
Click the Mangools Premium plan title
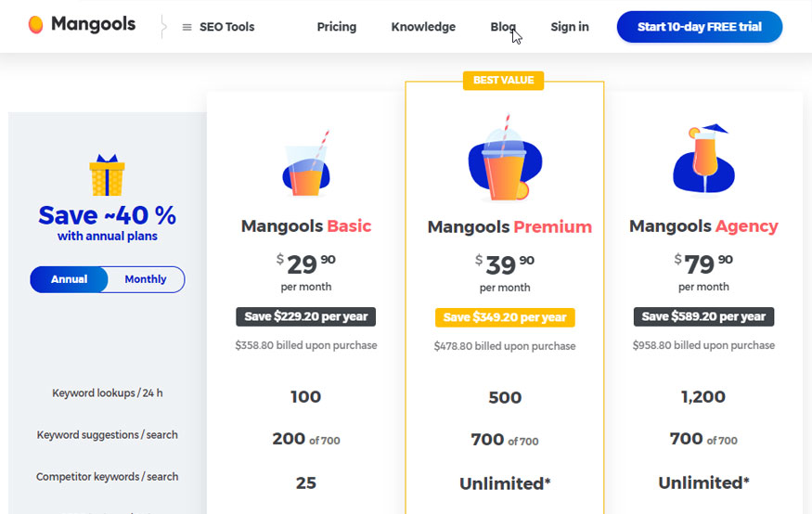509,226
